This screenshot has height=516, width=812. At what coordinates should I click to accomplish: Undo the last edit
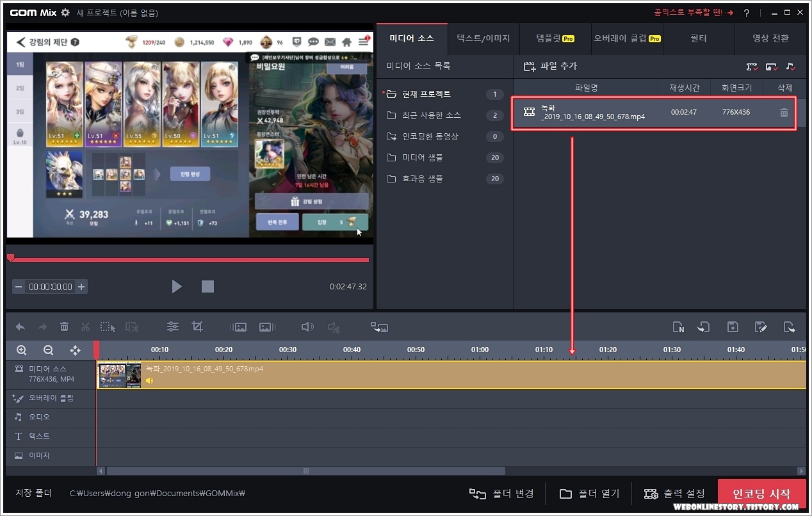(20, 327)
